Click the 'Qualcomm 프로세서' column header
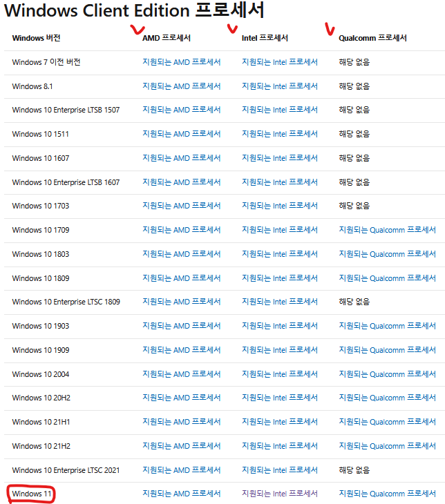 (x=372, y=38)
